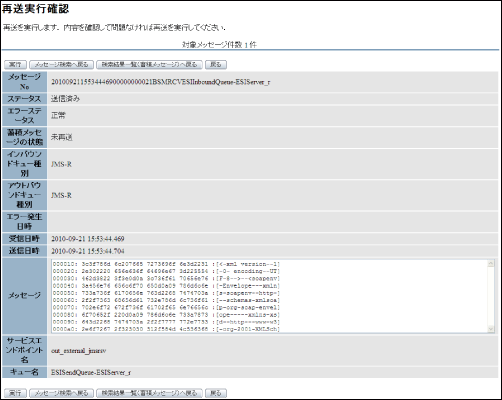
Task: Click メッセージ検索へ戻る button below the table
Action: point(61,393)
